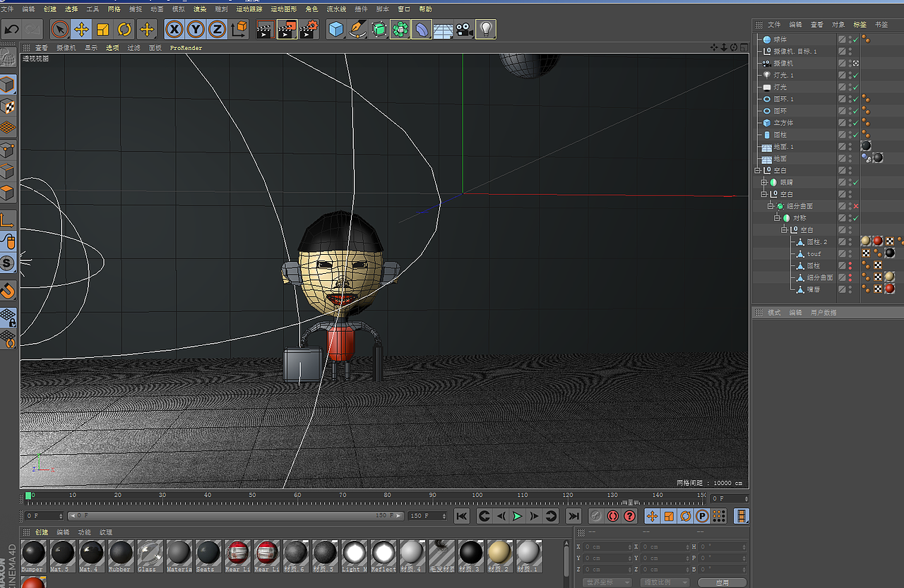Image resolution: width=904 pixels, height=588 pixels.
Task: Open the 运动图形 menu
Action: click(x=283, y=9)
